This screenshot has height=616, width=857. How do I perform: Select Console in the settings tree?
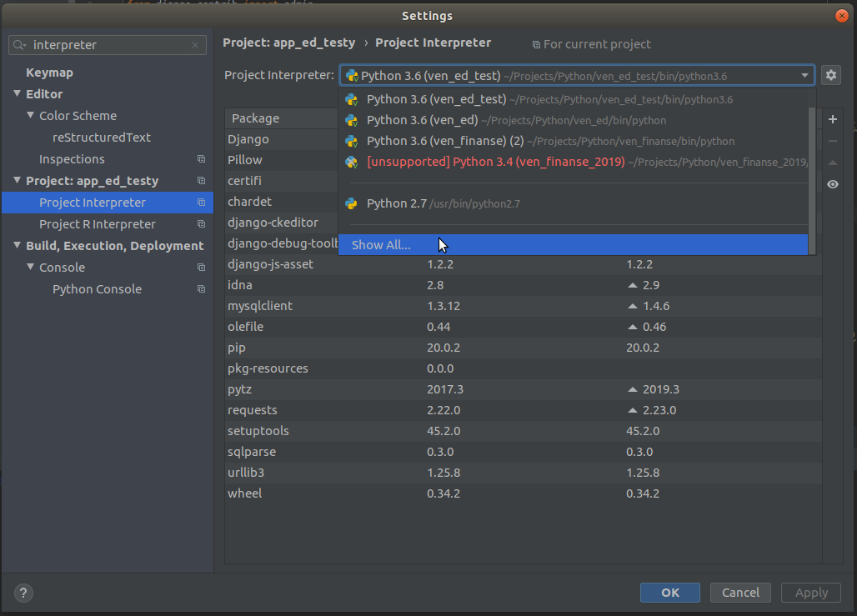pyautogui.click(x=63, y=268)
